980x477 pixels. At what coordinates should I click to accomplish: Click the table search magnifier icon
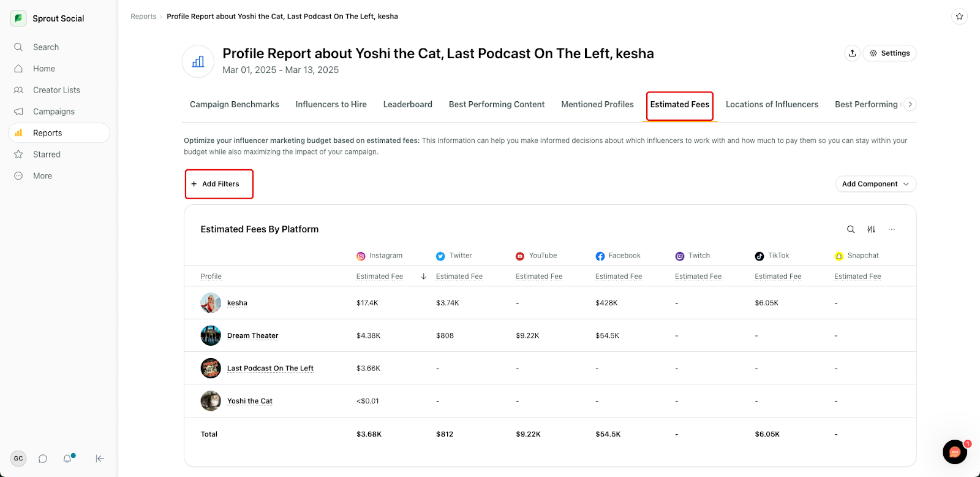851,229
